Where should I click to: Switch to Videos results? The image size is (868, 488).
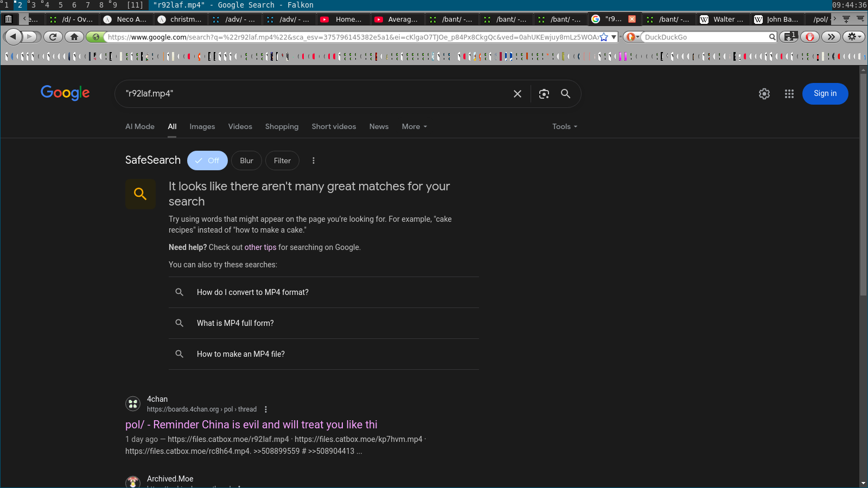pos(240,126)
